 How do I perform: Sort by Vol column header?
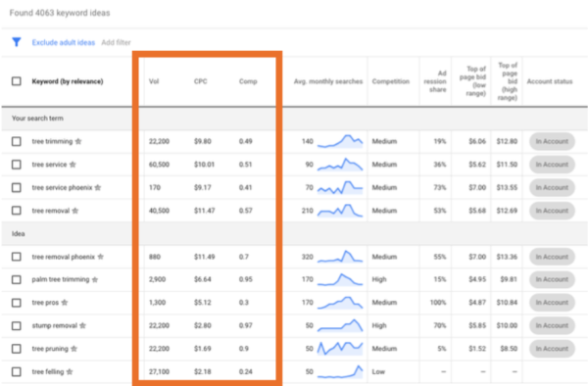click(x=154, y=81)
